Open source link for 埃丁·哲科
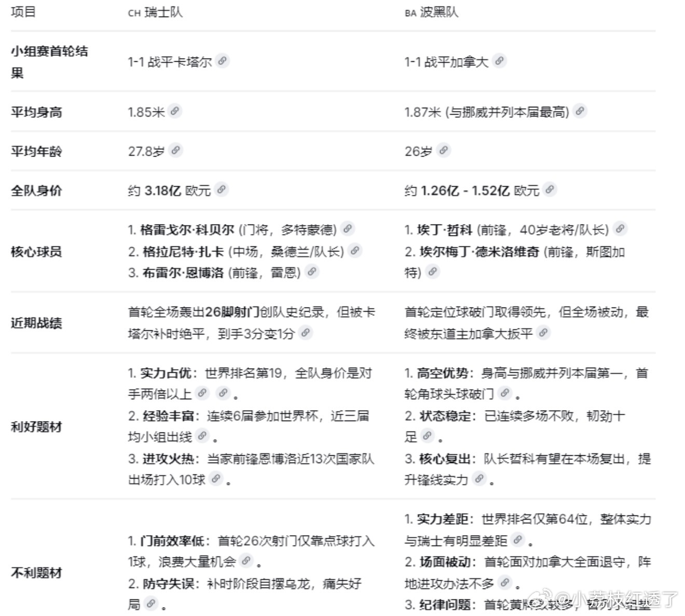The width and height of the screenshot is (685, 616). (x=620, y=229)
